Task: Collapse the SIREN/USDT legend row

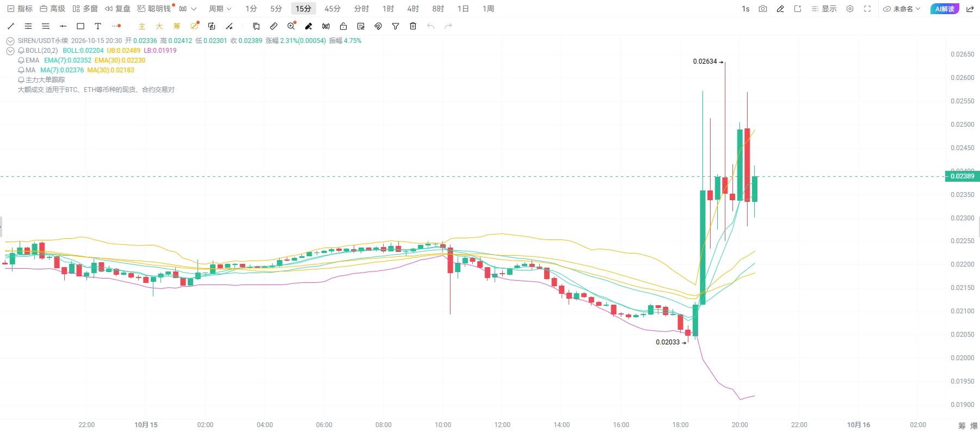Action: (10, 41)
